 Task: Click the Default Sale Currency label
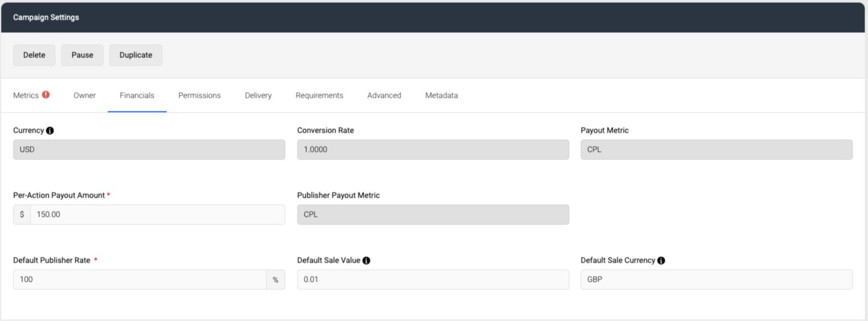pos(618,260)
